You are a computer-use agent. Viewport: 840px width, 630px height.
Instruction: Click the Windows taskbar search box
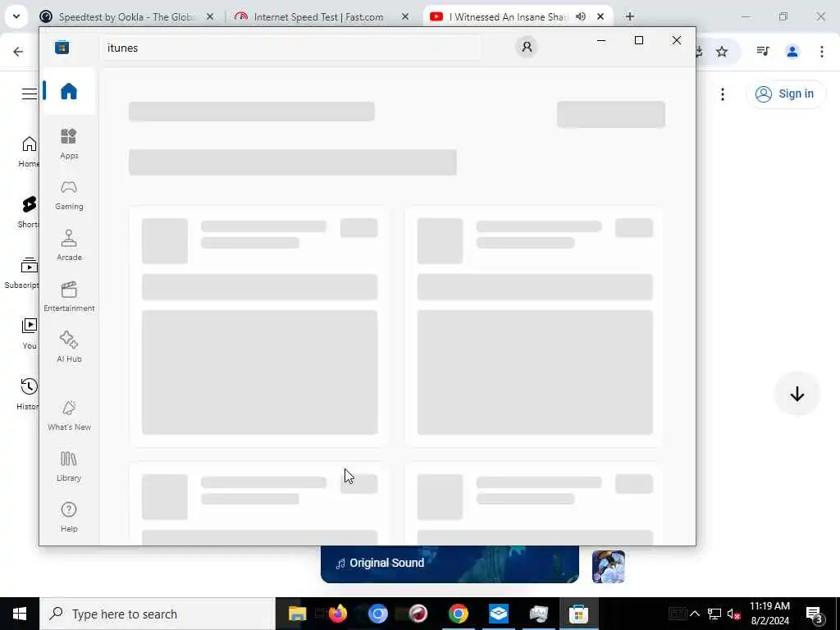(x=157, y=614)
